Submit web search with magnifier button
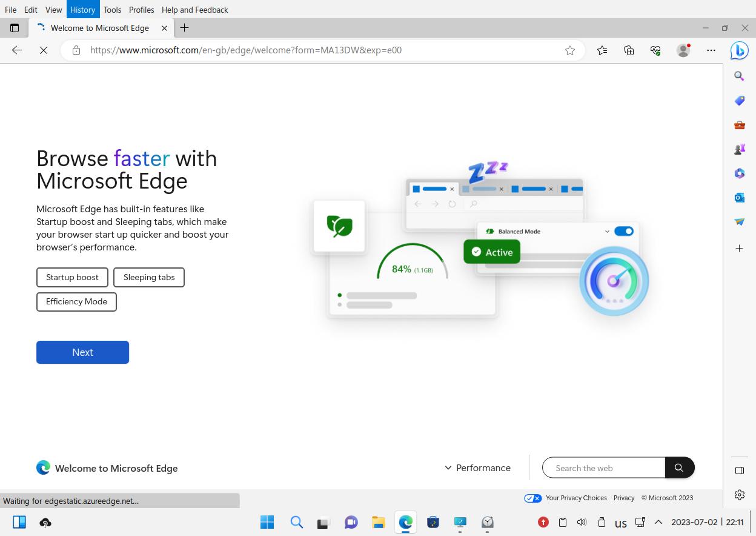The height and width of the screenshot is (536, 756). click(x=680, y=467)
